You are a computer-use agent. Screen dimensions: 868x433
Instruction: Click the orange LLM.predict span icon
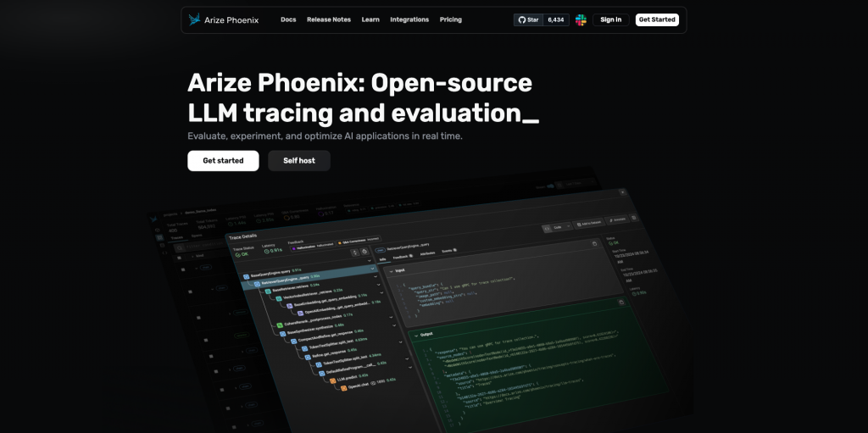tap(332, 380)
